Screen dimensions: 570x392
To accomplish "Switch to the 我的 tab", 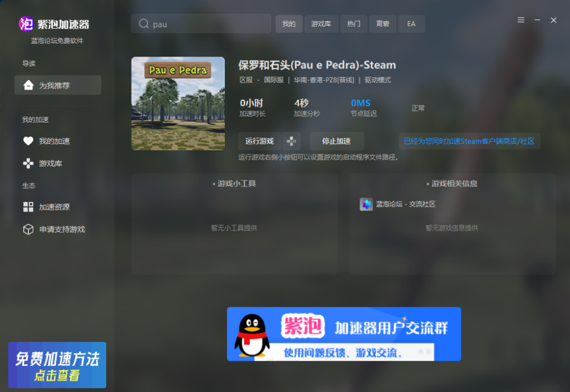I will pos(289,23).
